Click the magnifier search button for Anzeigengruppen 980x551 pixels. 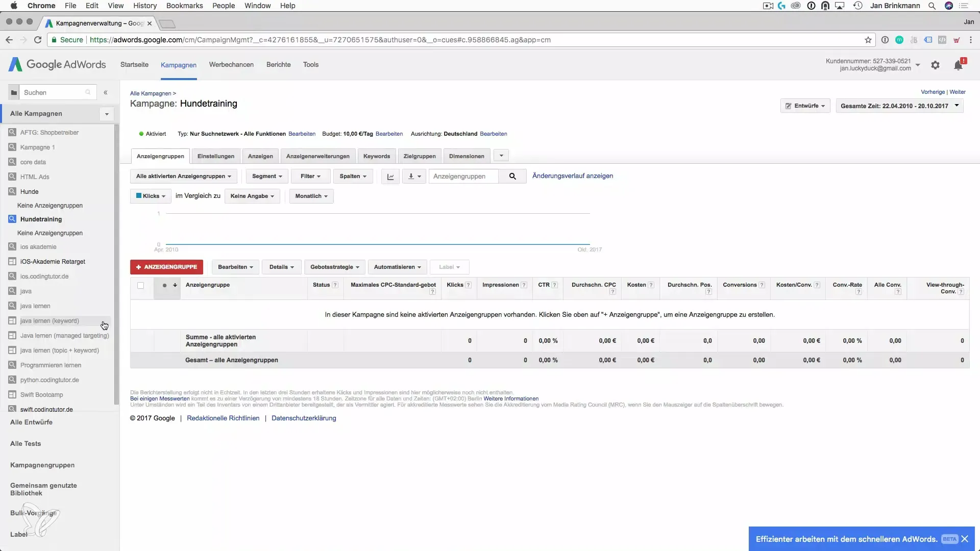tap(512, 177)
